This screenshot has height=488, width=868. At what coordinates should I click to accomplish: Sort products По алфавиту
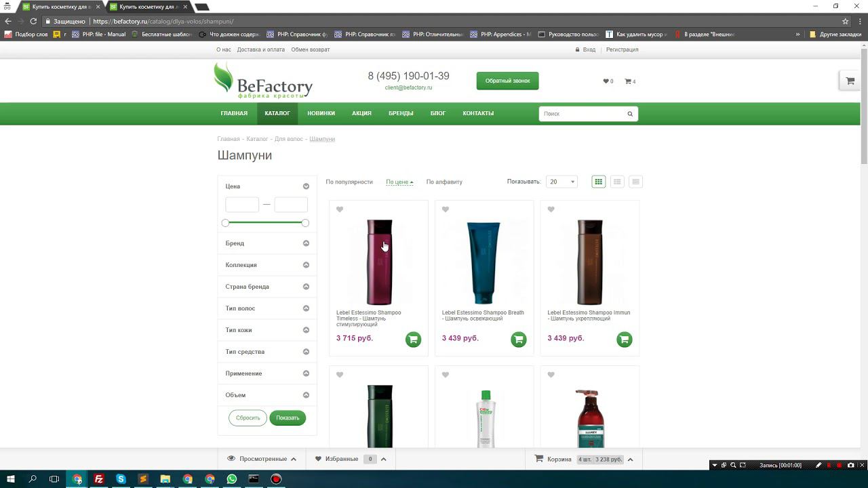point(444,182)
